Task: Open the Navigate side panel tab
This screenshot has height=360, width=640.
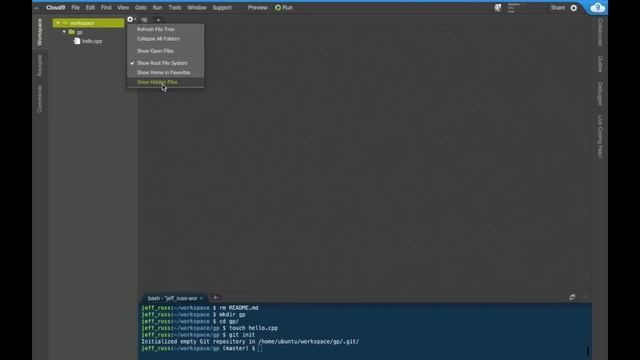Action: [40, 65]
